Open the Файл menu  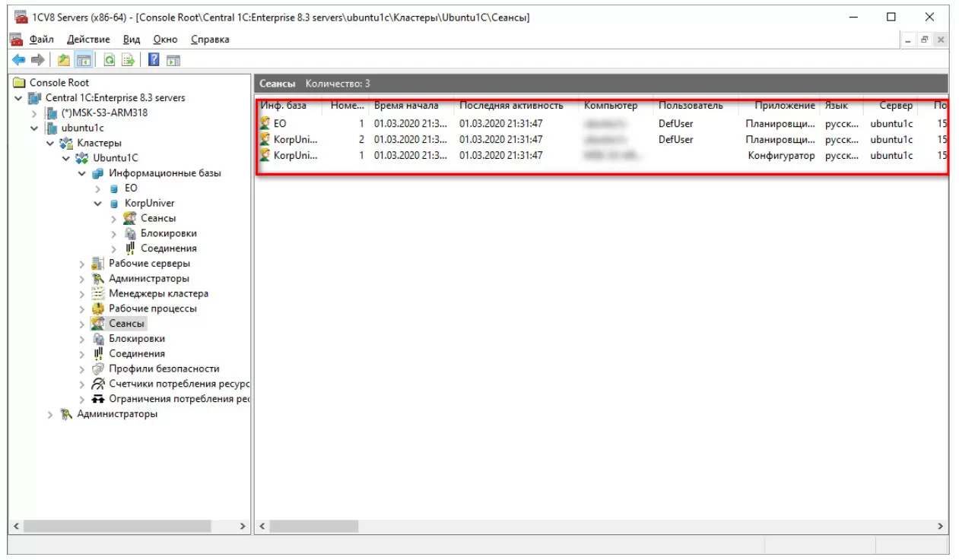pyautogui.click(x=42, y=40)
